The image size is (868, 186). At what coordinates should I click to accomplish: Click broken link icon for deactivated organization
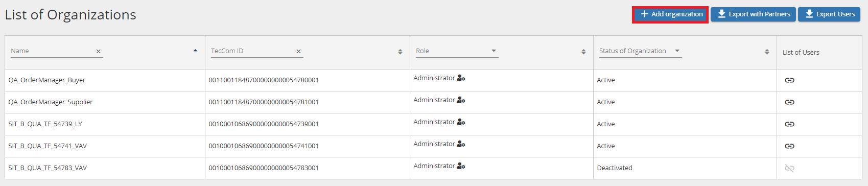[789, 168]
